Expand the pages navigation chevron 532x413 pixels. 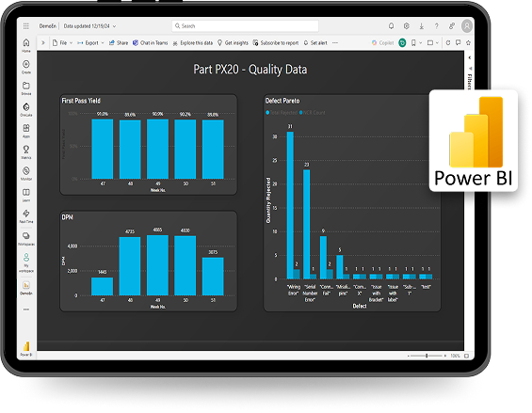point(43,42)
